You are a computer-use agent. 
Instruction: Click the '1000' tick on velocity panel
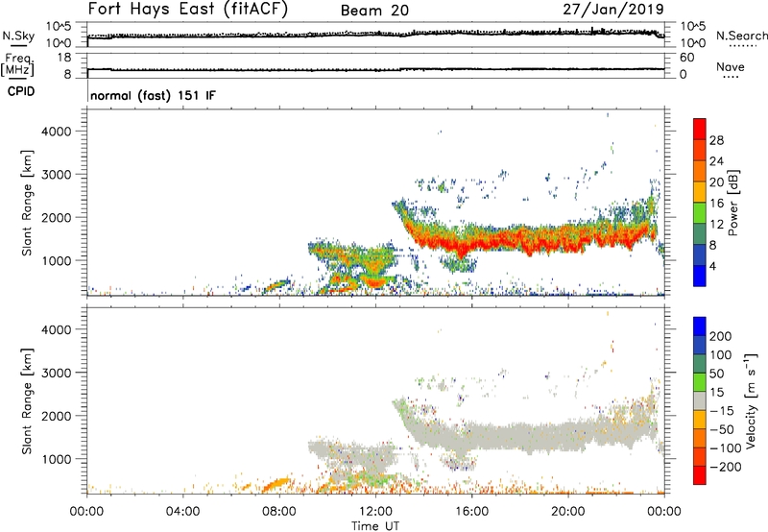57,459
